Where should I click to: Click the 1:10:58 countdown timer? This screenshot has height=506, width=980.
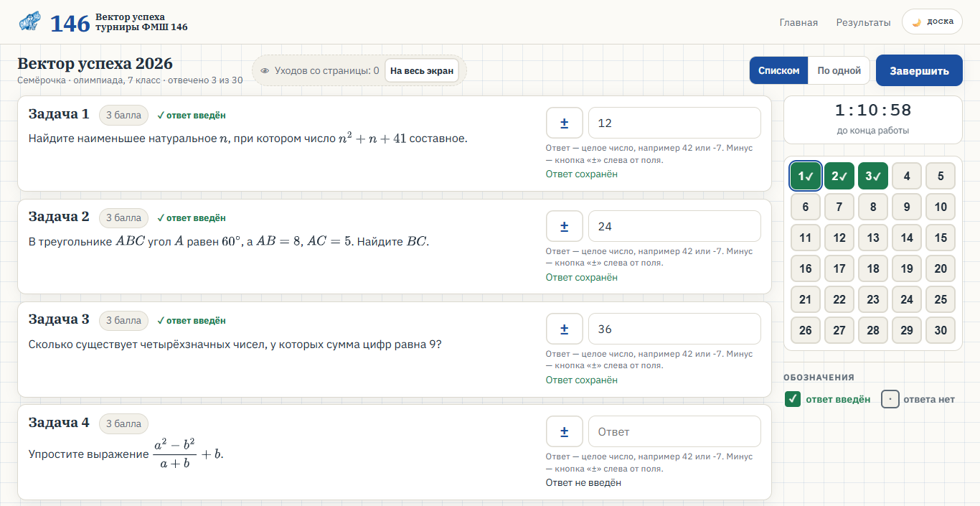[x=873, y=111]
